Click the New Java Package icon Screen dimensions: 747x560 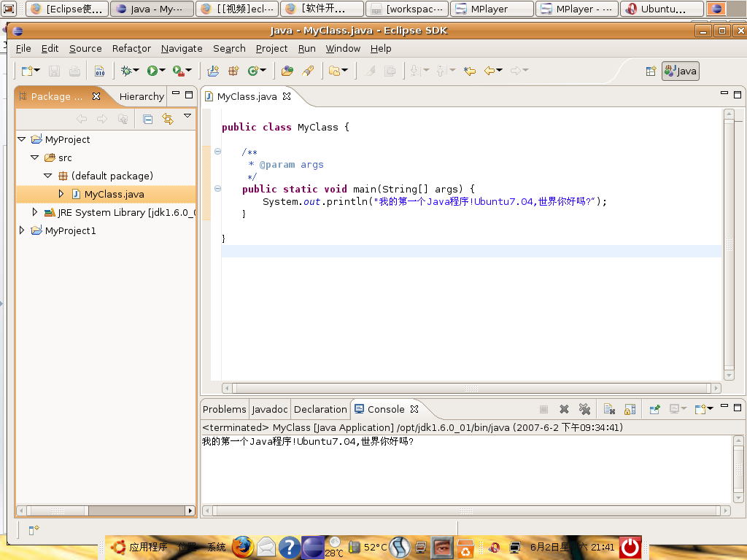(x=233, y=71)
